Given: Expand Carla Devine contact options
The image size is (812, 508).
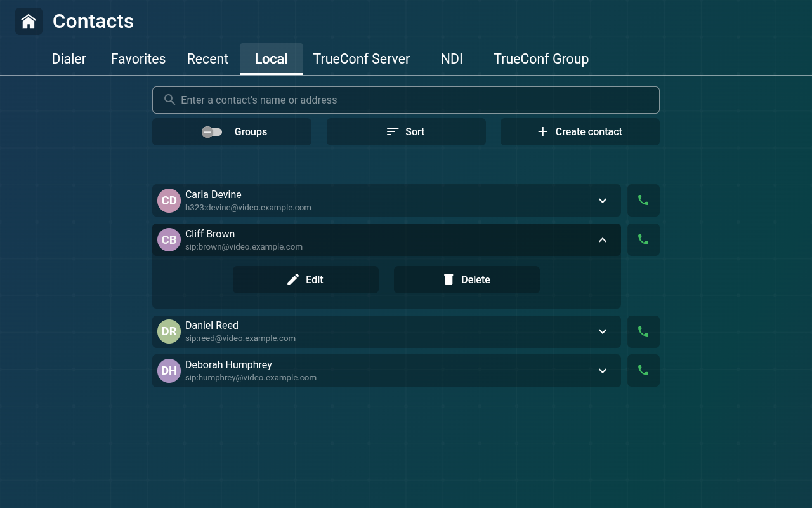Looking at the screenshot, I should (603, 201).
